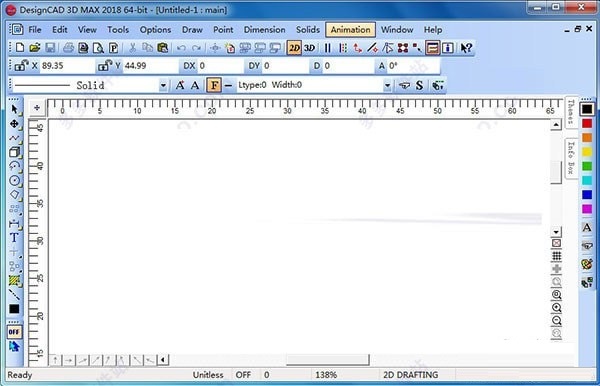This screenshot has width=600, height=386.
Task: Click the vertical scrollbar up arrow
Action: tap(556, 124)
